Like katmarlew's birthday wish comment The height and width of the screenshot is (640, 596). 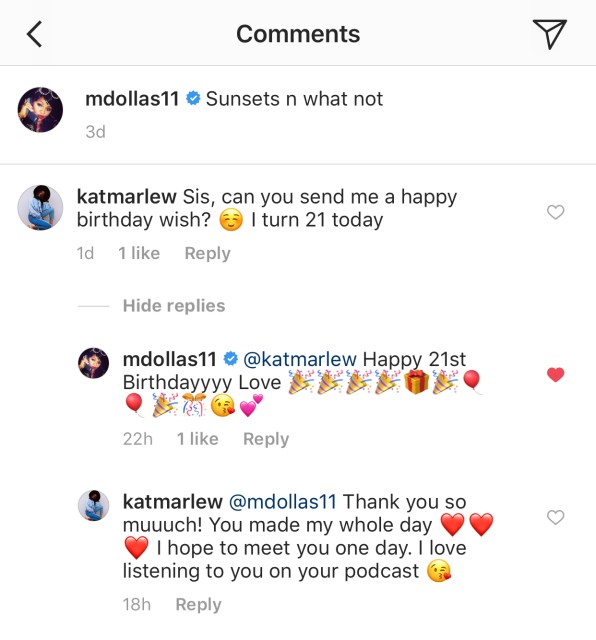click(x=555, y=212)
